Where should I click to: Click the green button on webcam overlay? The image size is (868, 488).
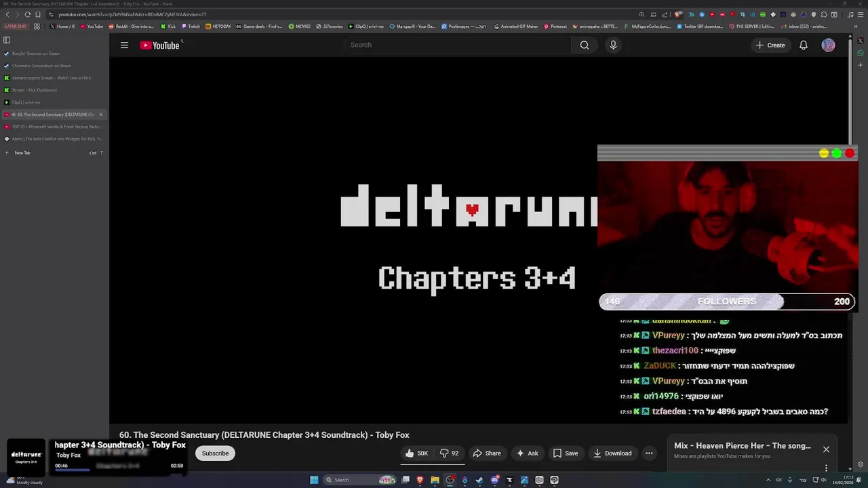coord(837,154)
